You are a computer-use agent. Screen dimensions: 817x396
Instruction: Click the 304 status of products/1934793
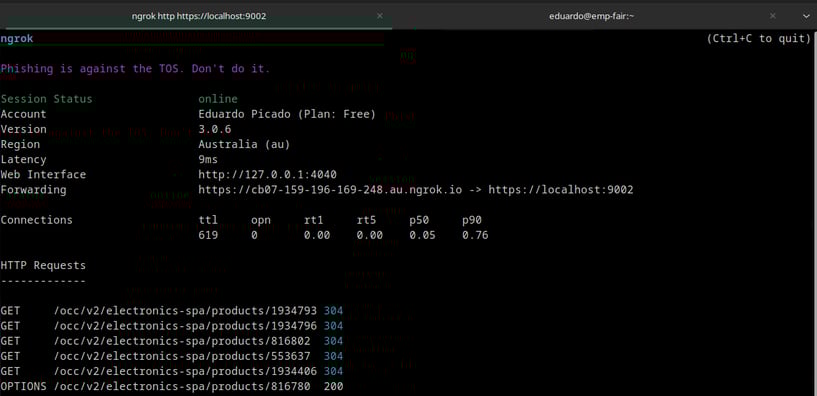coord(333,311)
